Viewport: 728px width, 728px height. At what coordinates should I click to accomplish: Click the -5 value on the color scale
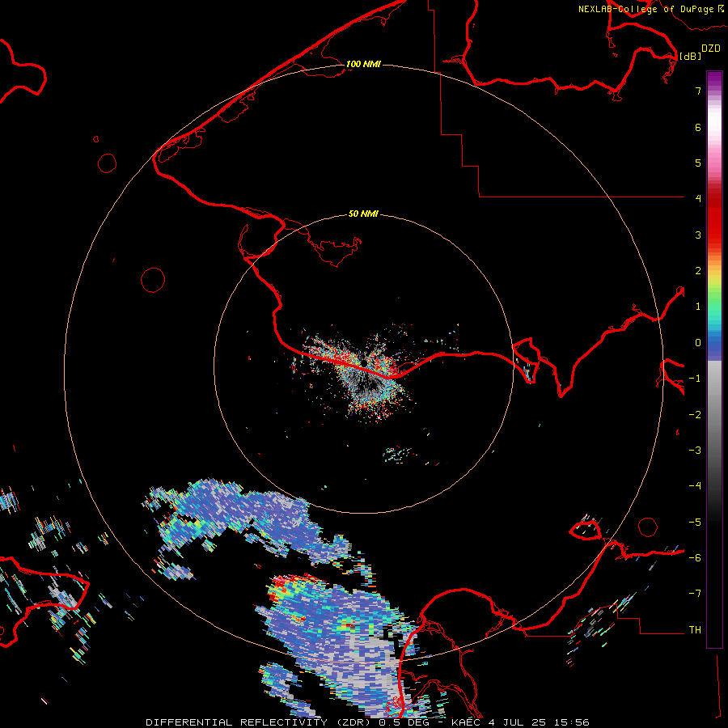pos(695,523)
